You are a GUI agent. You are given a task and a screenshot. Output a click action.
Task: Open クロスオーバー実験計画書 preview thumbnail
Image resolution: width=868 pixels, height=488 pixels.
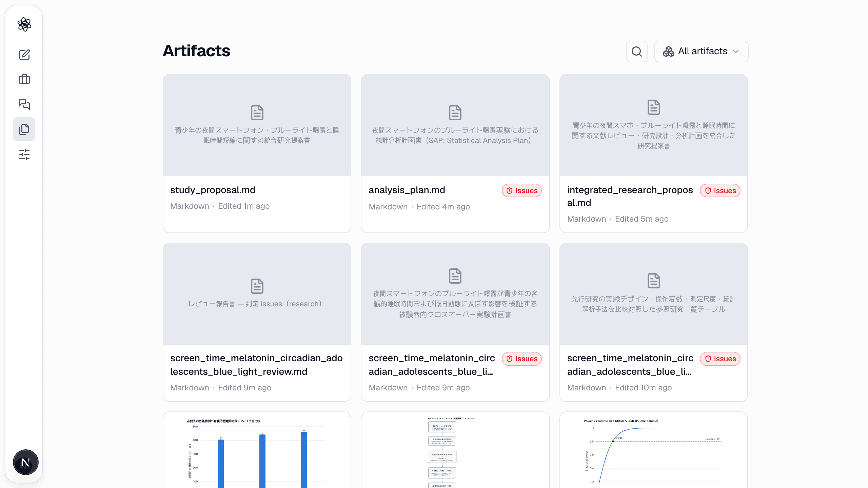pyautogui.click(x=455, y=294)
